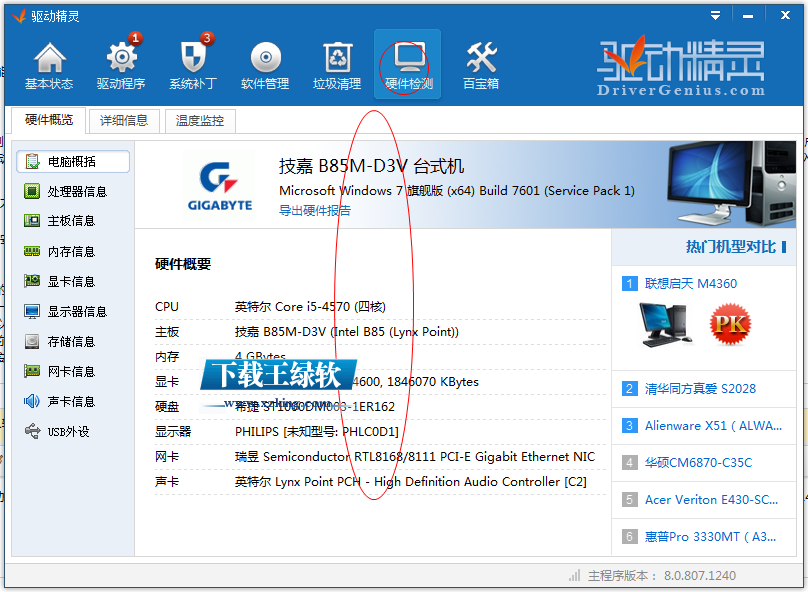Click the 显示器 value PHILIPS
Viewport: 808px width, 592px height.
pos(317,432)
